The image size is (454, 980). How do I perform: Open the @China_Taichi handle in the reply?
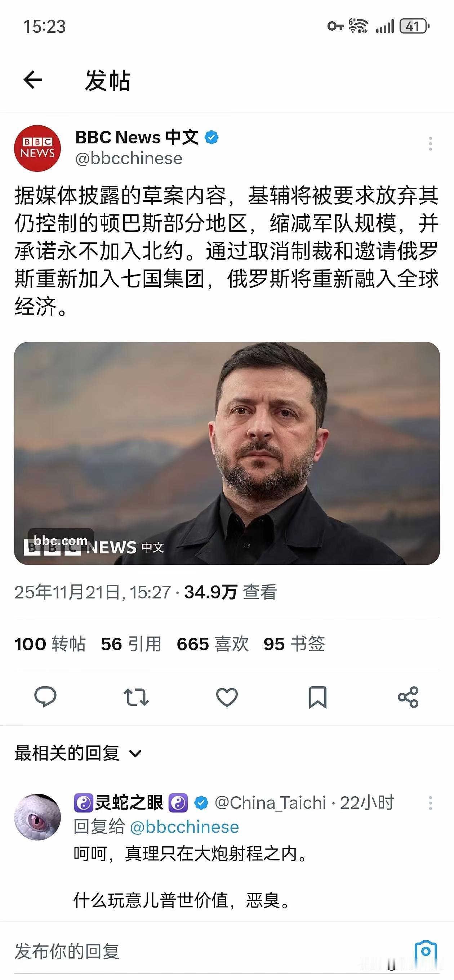point(270,803)
